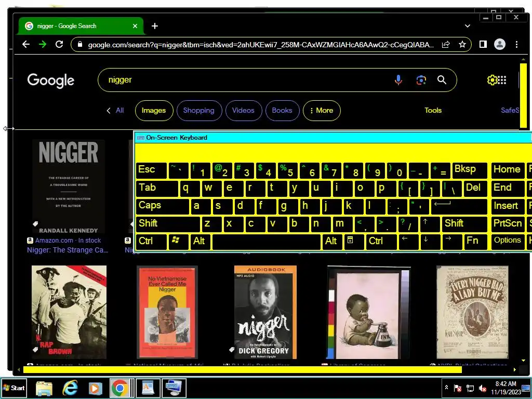Viewport: 532px width, 399px height.
Task: Click the muted volume tray icon
Action: click(x=482, y=388)
